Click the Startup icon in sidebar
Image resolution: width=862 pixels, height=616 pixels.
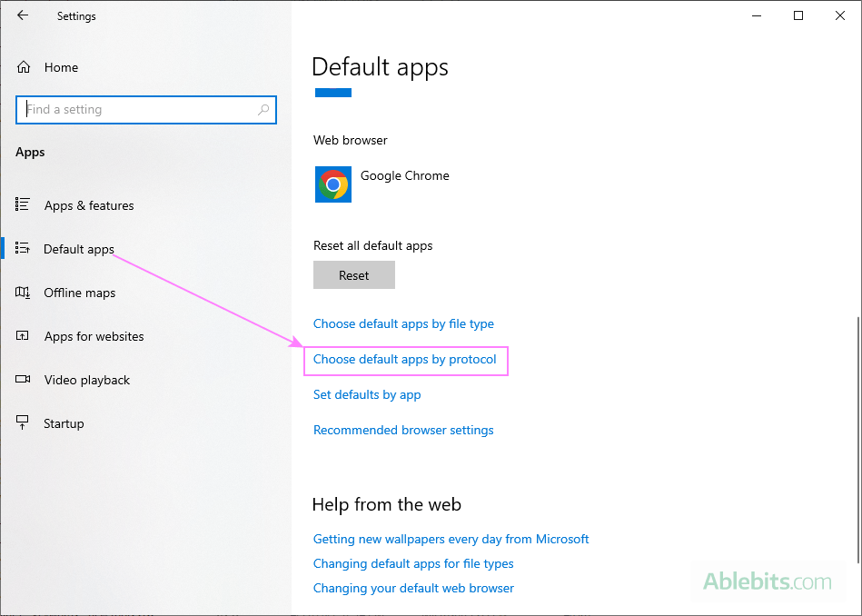tap(23, 422)
